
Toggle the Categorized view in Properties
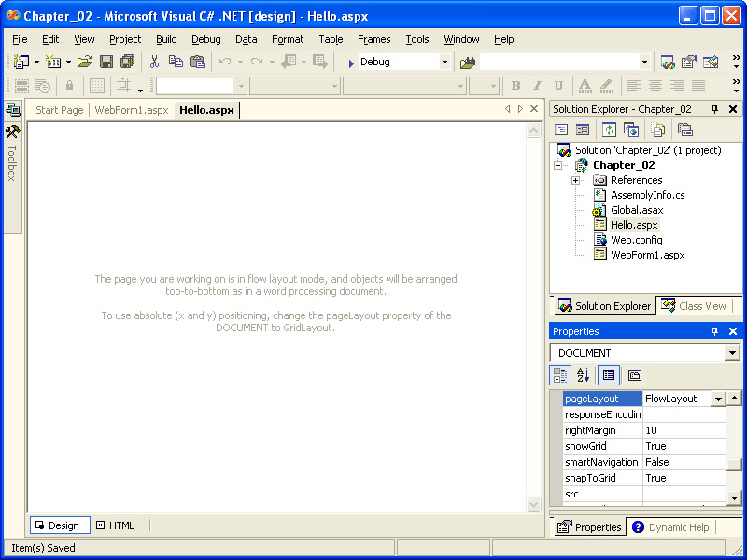(560, 375)
